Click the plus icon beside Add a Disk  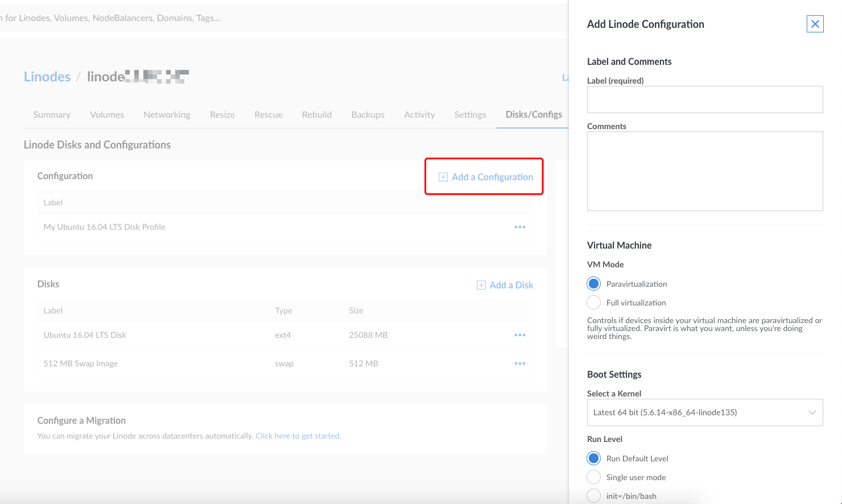[481, 284]
